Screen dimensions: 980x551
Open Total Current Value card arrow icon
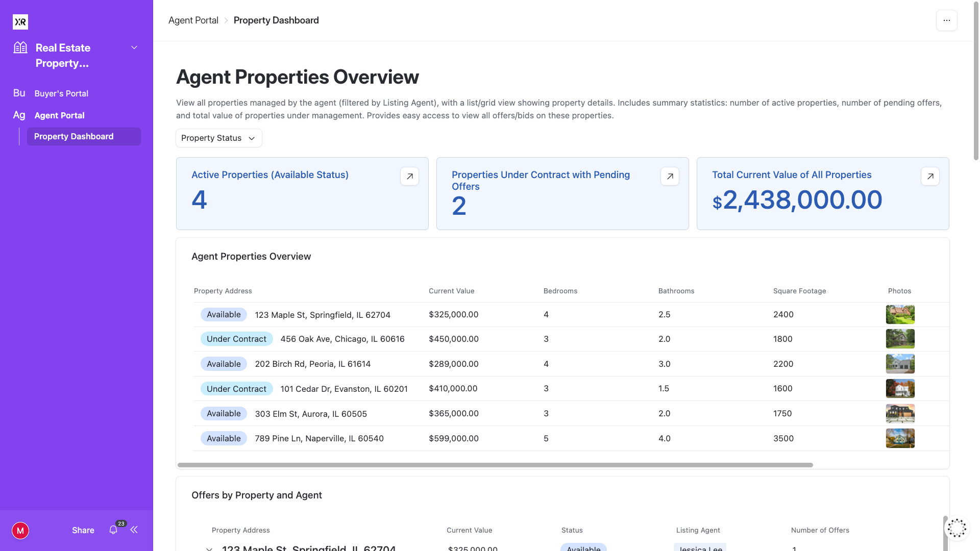[930, 177]
